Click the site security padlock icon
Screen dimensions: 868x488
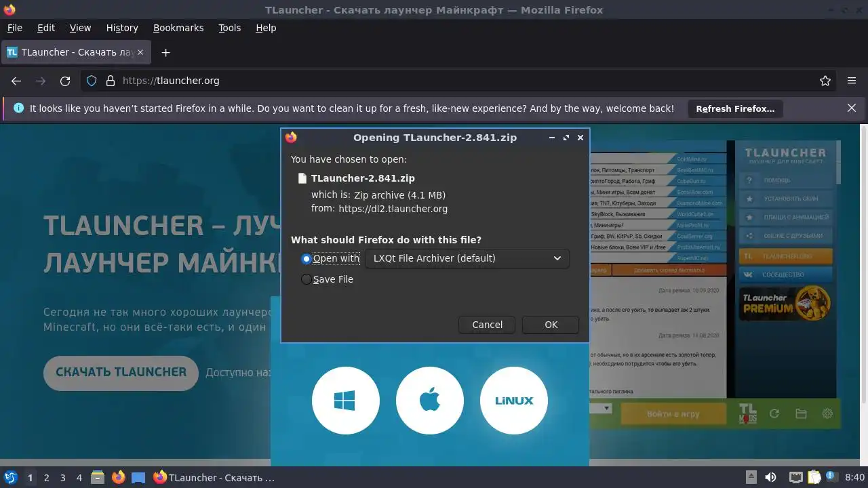111,81
